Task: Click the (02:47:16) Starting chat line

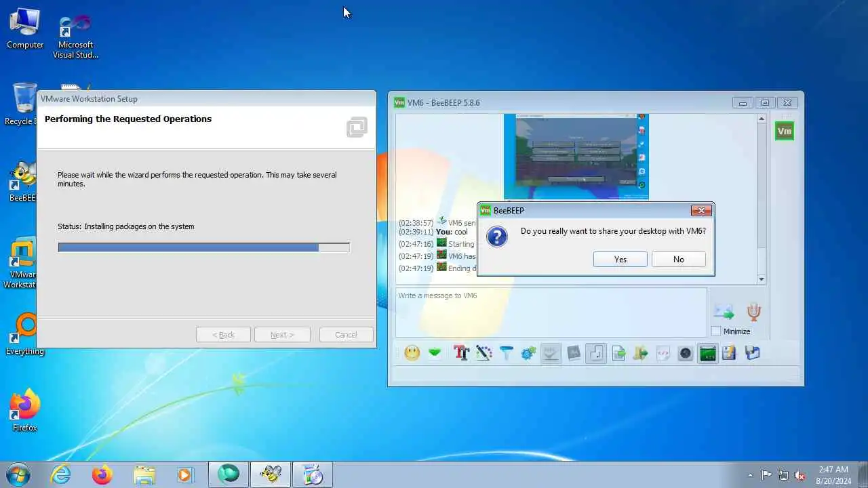Action: pyautogui.click(x=437, y=244)
